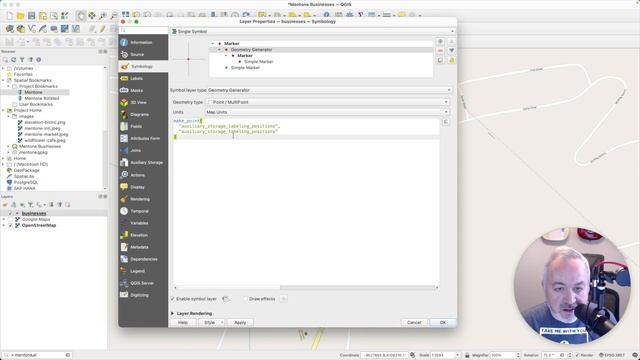
Task: Click the Metadata document icon
Action: (x=124, y=247)
